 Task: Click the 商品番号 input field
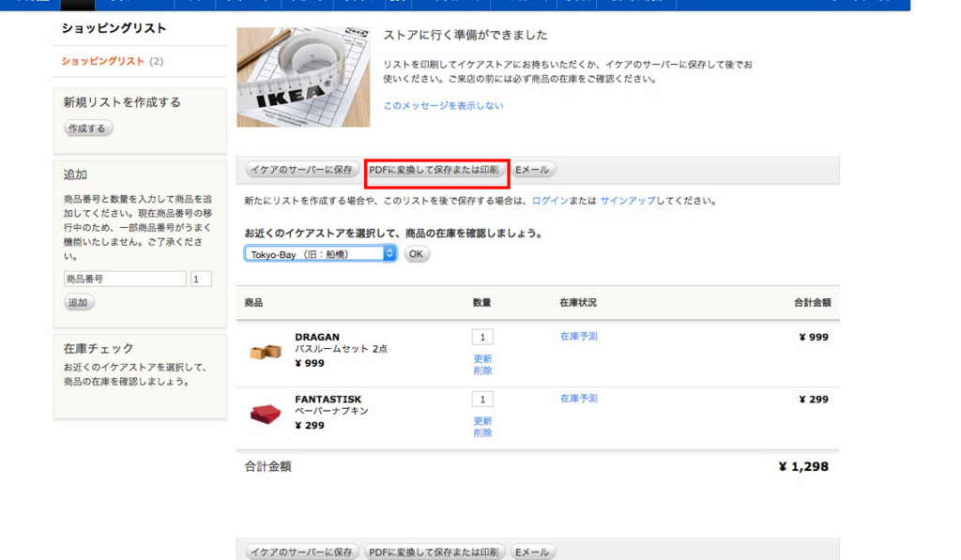(125, 279)
